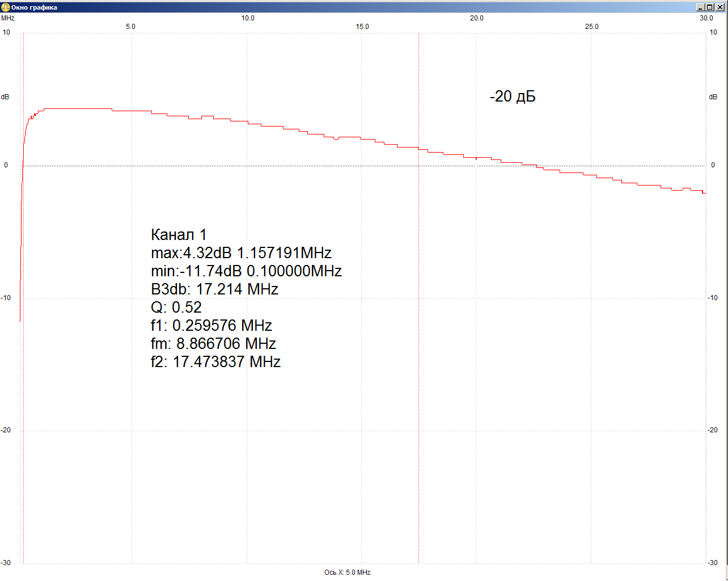Click the 'Q: 0.52' readout
The image size is (728, 581).
[x=176, y=308]
